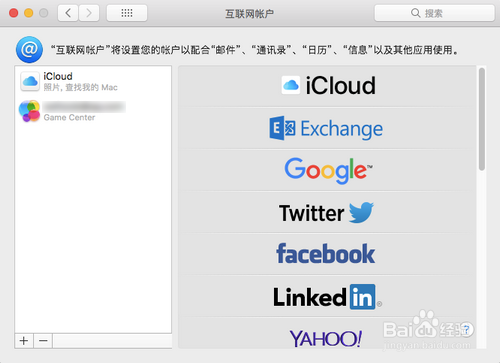Choose YAHOO! account type
The width and height of the screenshot is (500, 363).
coord(327,333)
